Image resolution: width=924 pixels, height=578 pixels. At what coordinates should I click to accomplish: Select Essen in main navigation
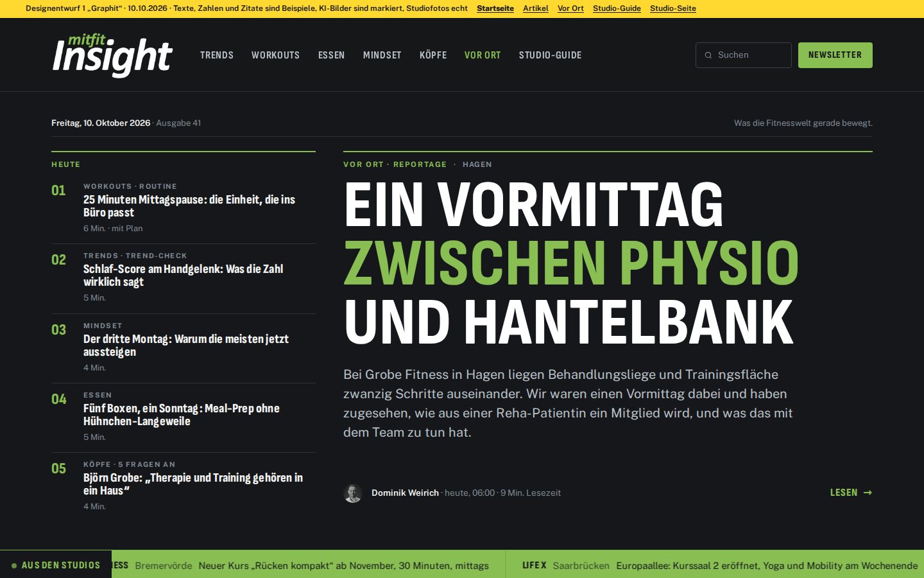click(332, 55)
